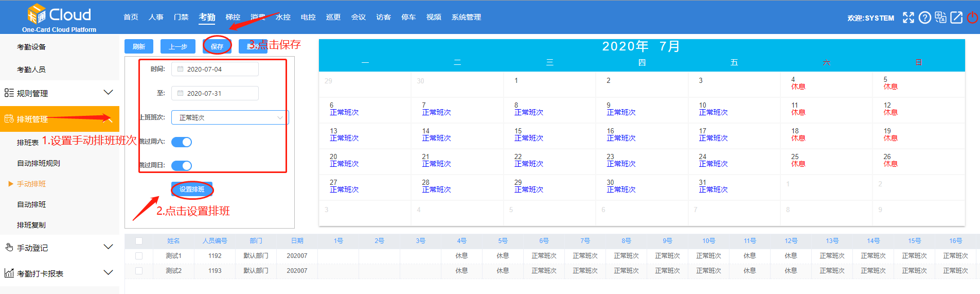This screenshot has width=980, height=294.
Task: Click the 设置排班 button
Action: (x=192, y=189)
